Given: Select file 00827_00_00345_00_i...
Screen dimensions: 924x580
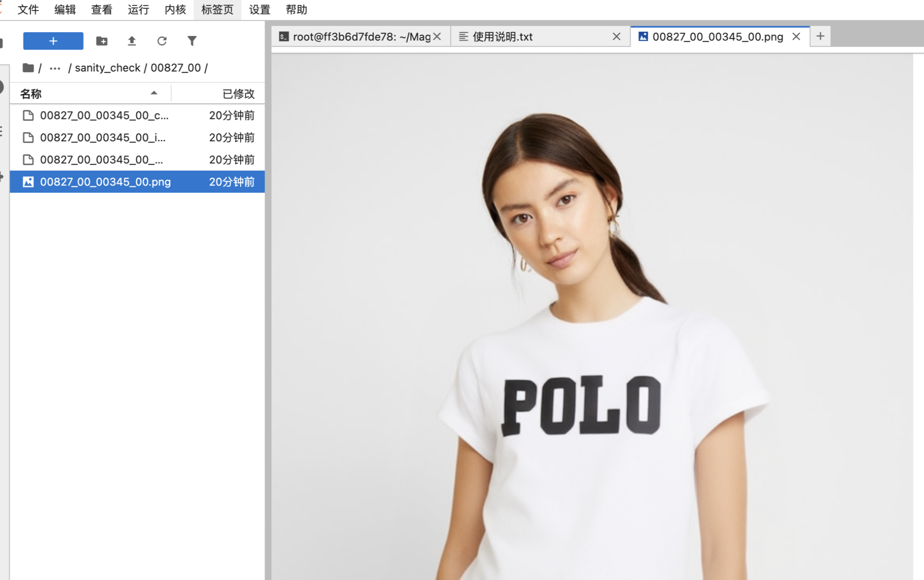Looking at the screenshot, I should coord(137,138).
